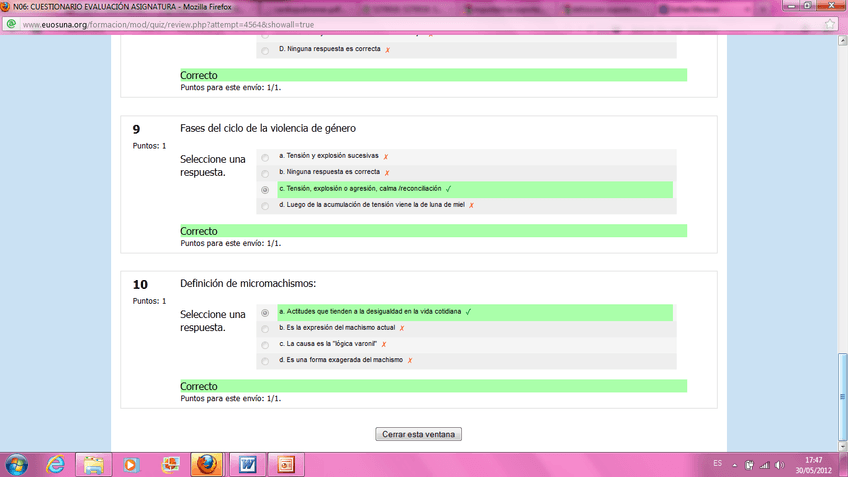
Task: Switch to Microsoft Word in taskbar
Action: pyautogui.click(x=246, y=465)
